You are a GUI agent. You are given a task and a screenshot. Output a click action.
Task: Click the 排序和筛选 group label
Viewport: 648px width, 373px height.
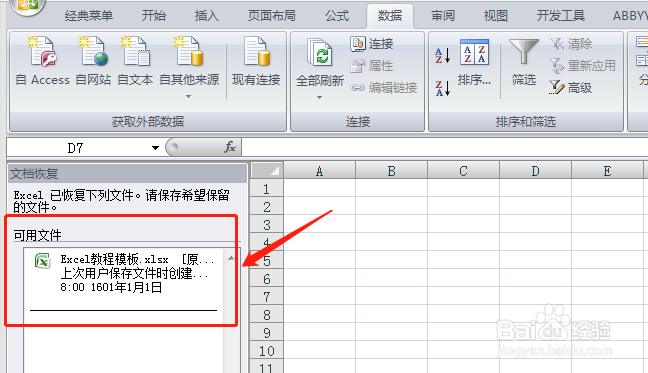tap(526, 122)
